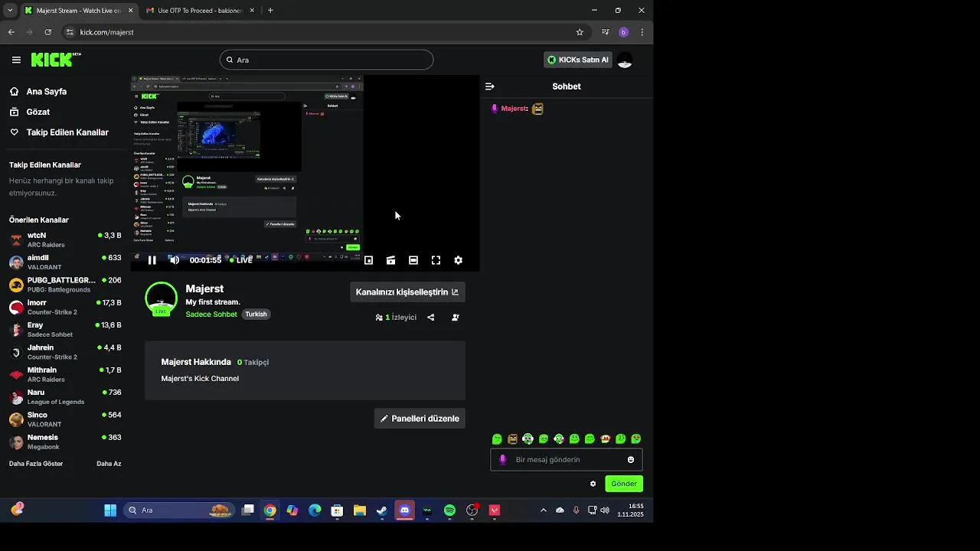Open Spotify from taskbar
The image size is (980, 551).
coord(449,510)
